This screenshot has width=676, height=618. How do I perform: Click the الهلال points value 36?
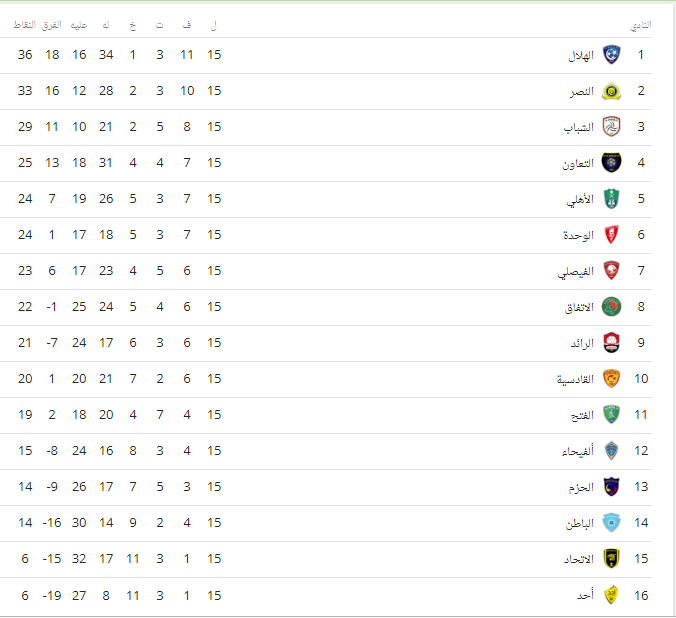(25, 55)
